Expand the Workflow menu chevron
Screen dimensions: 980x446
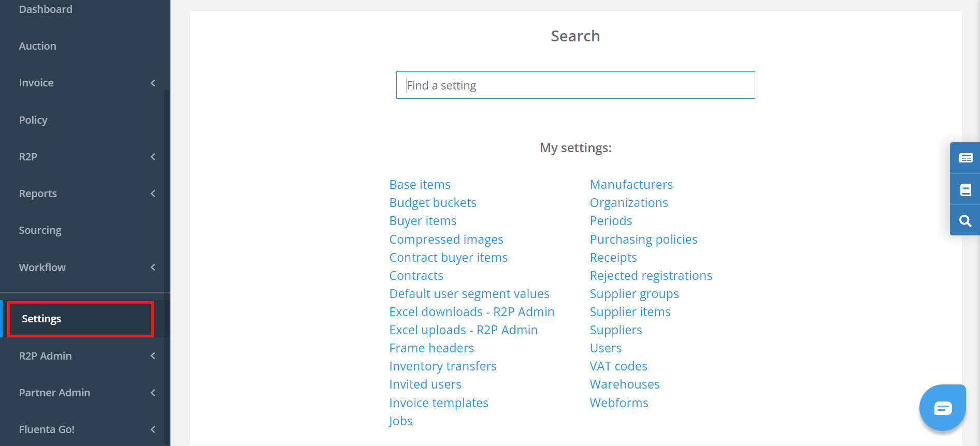(153, 267)
